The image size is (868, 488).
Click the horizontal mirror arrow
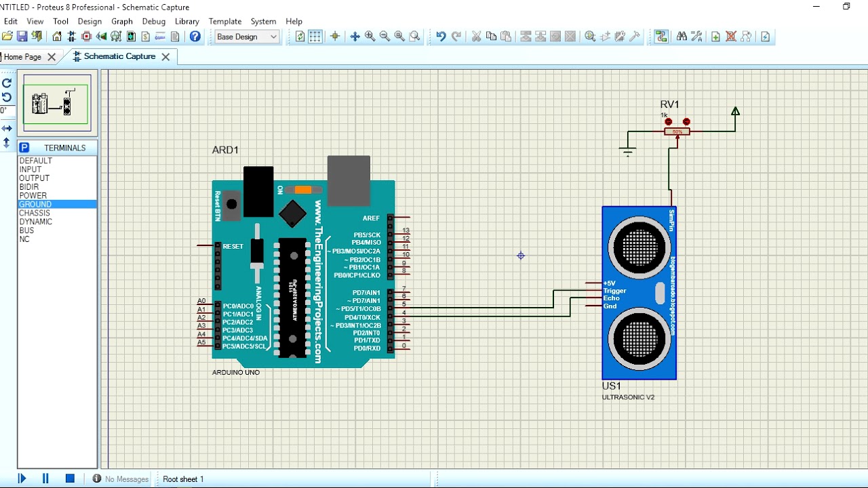[7, 128]
